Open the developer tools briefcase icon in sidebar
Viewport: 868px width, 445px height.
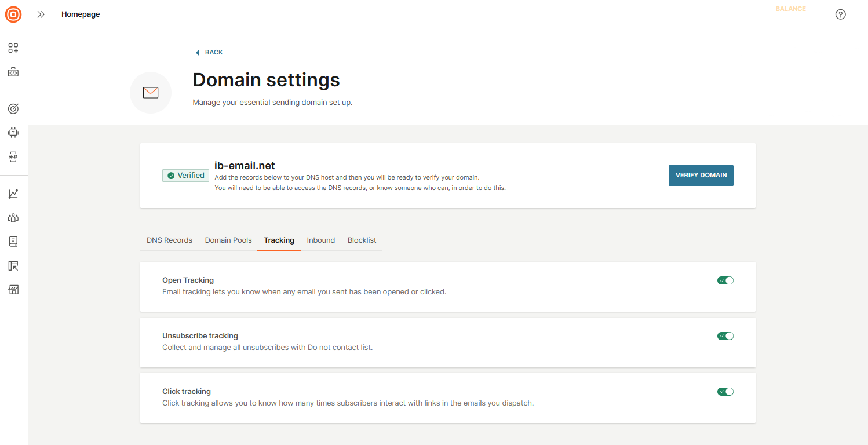pos(13,72)
